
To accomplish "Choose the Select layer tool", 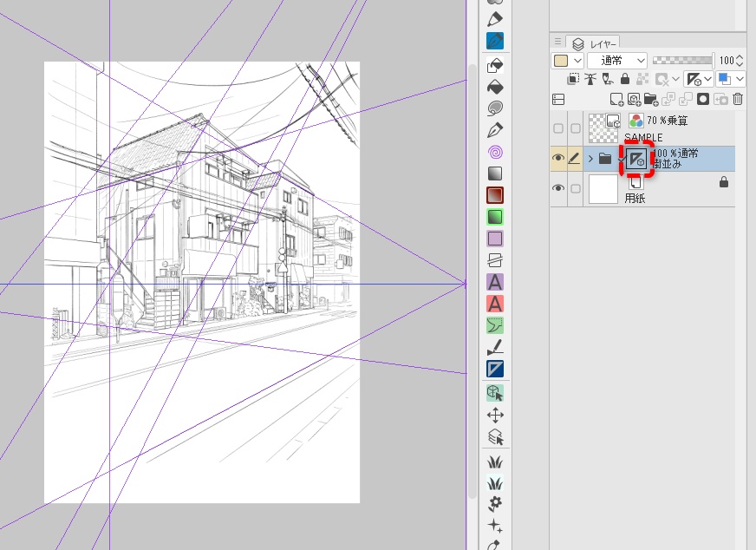I will click(495, 436).
